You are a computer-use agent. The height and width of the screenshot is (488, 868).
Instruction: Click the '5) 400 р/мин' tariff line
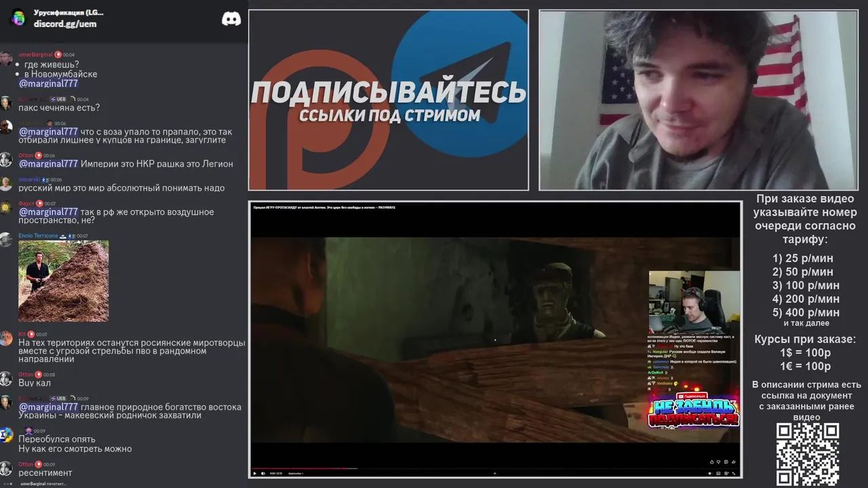(x=806, y=312)
